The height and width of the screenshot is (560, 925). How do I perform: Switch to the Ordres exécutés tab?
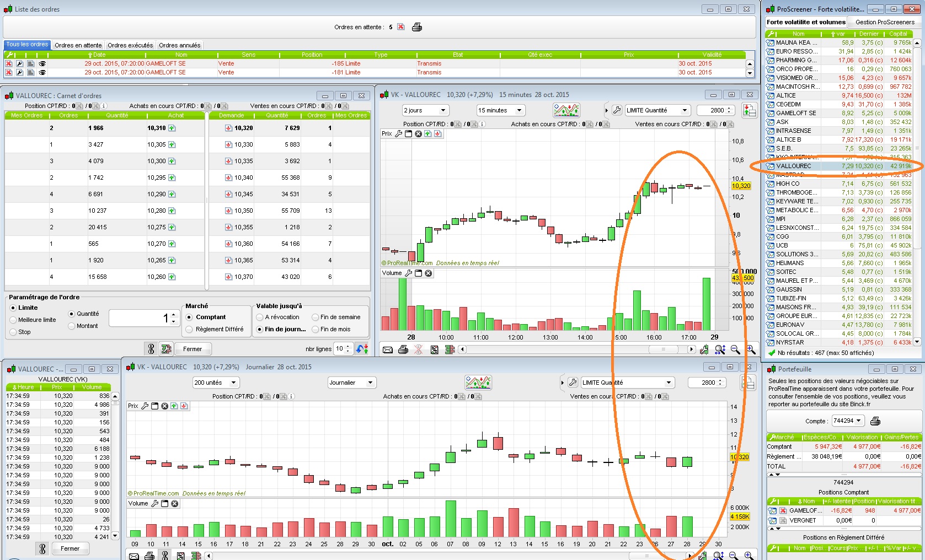click(130, 45)
